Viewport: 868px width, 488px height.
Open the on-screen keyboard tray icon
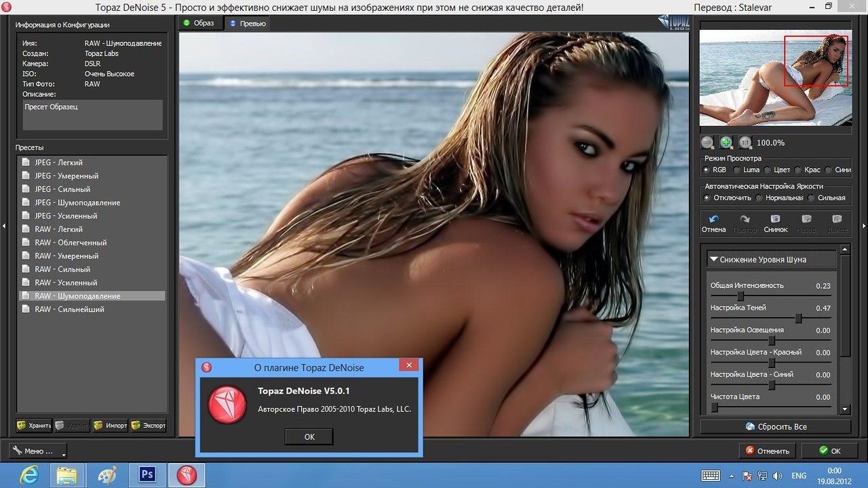[711, 475]
